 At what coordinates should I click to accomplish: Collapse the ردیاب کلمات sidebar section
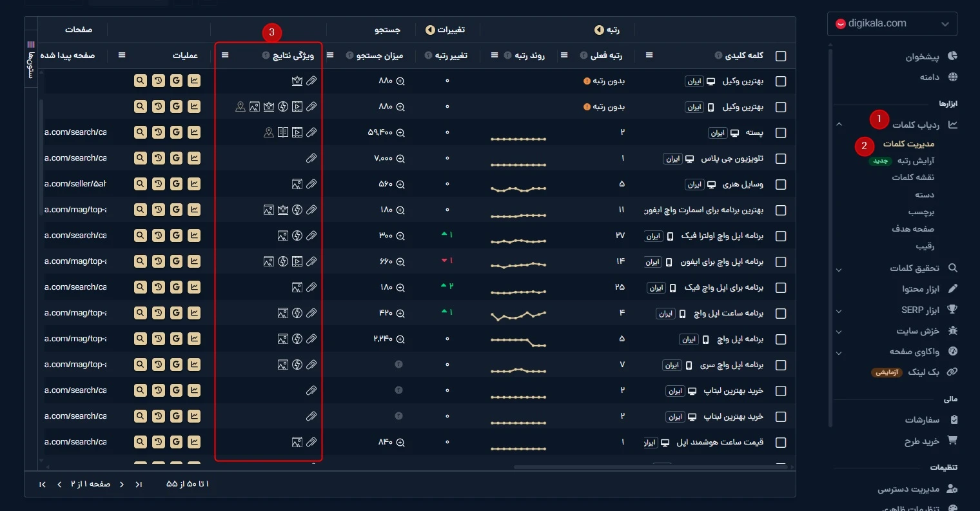pos(839,125)
